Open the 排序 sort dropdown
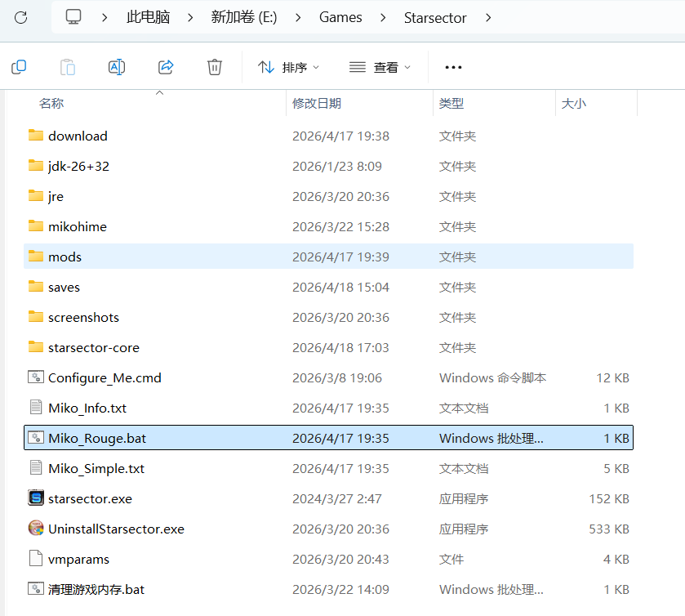 [288, 67]
